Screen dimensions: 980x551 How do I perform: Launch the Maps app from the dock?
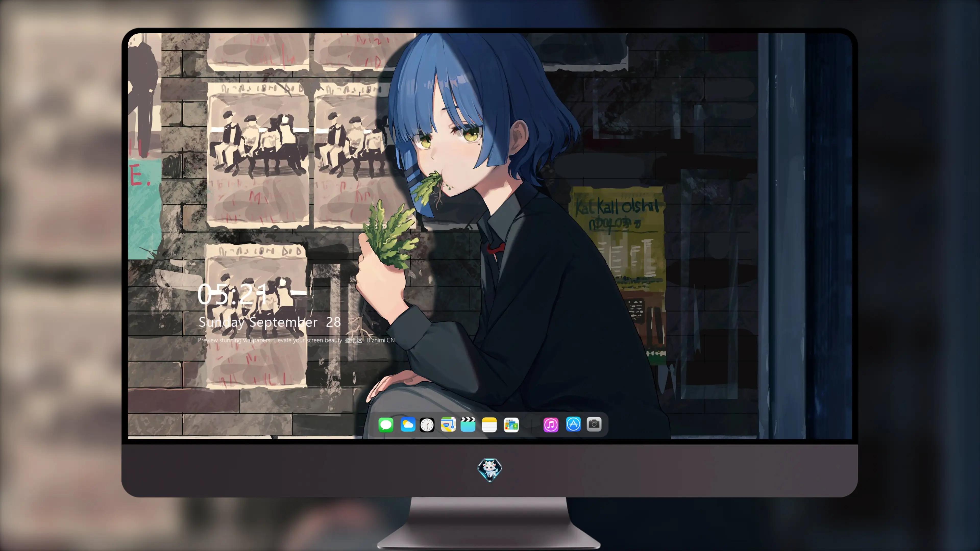coord(448,424)
